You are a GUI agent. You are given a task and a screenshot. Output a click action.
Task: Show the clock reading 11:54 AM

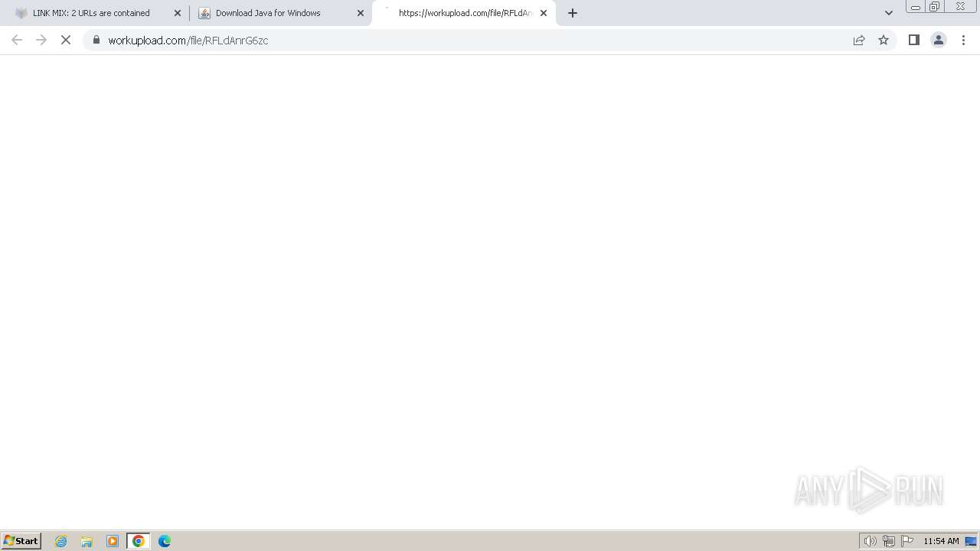[941, 541]
